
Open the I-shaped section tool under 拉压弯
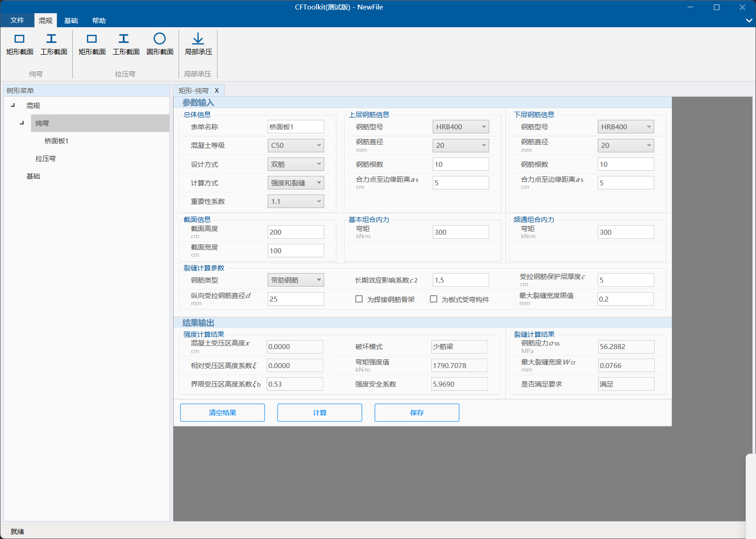point(125,44)
